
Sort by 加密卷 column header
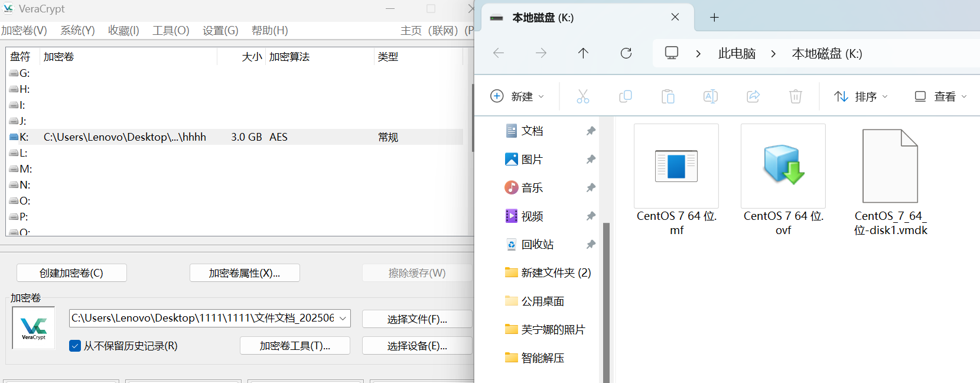(x=129, y=57)
